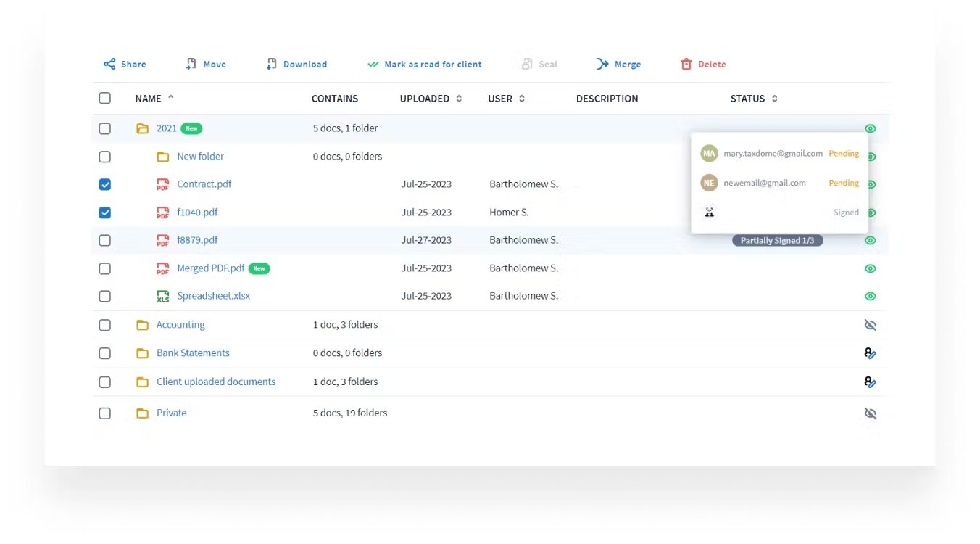
Task: Sort by the USER column
Action: (x=506, y=99)
